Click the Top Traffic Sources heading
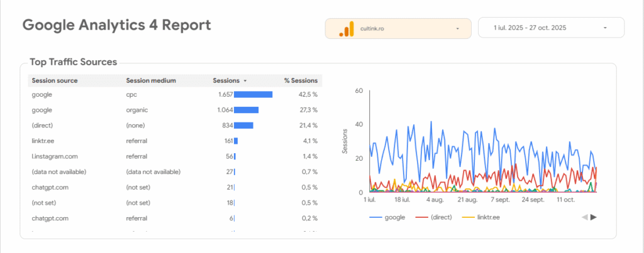 [x=73, y=62]
